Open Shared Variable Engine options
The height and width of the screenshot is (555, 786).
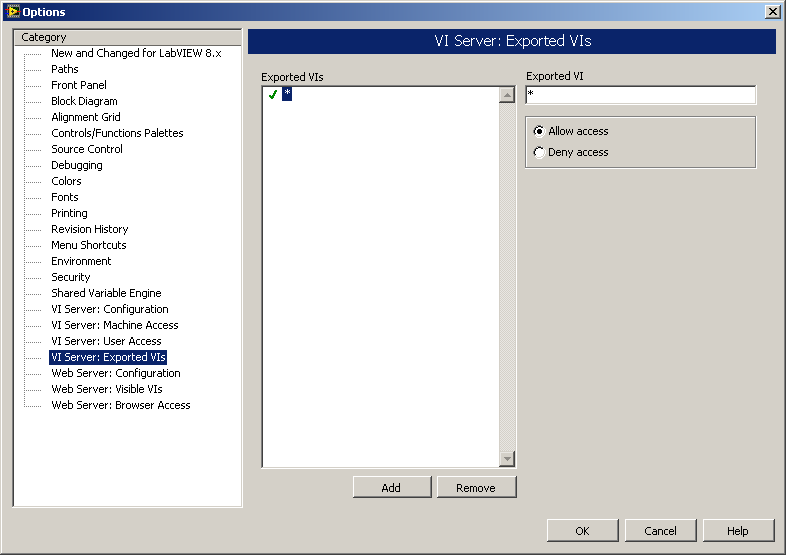click(x=106, y=294)
